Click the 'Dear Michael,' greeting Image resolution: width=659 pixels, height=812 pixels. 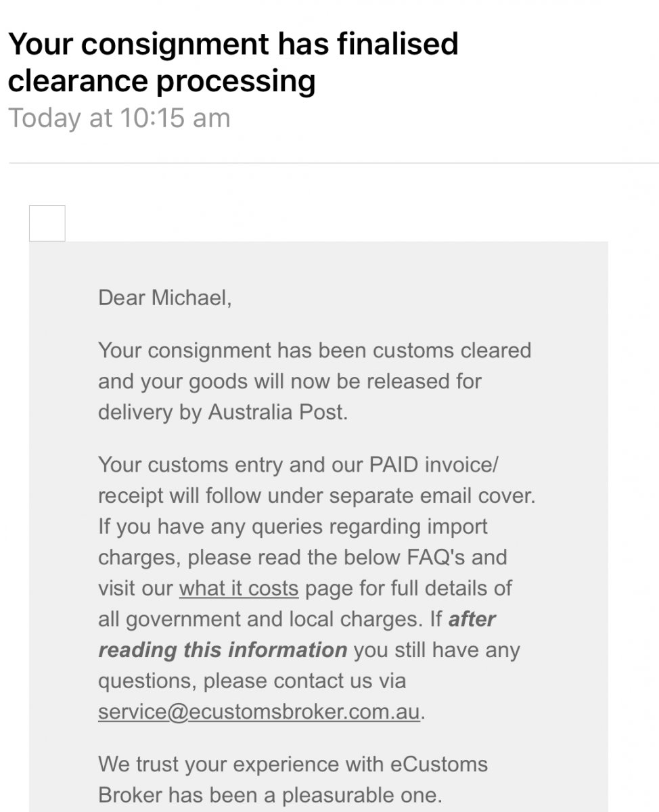tap(164, 298)
